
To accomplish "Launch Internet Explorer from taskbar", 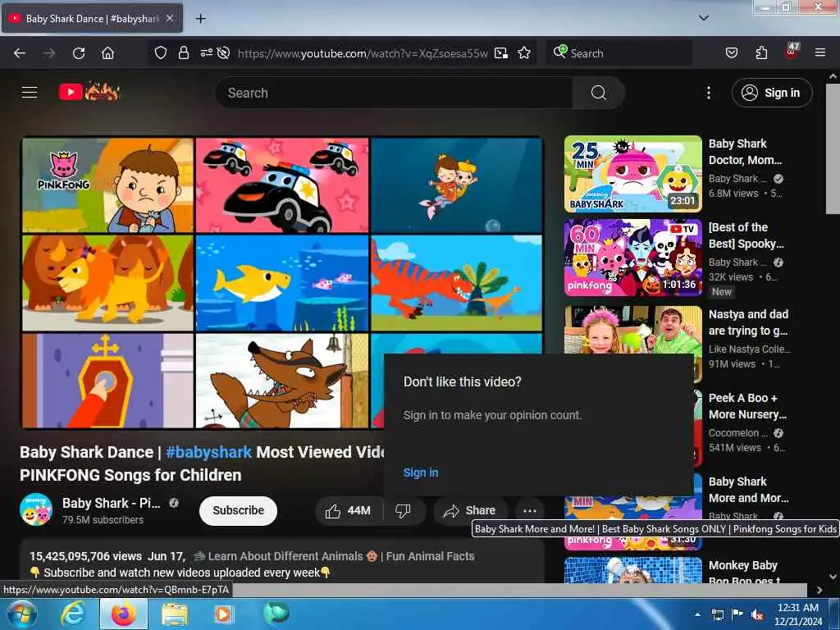I will tap(73, 614).
